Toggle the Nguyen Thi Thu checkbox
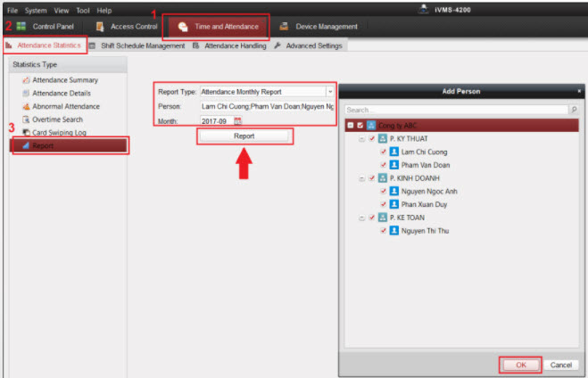The height and width of the screenshot is (378, 588). click(x=384, y=230)
